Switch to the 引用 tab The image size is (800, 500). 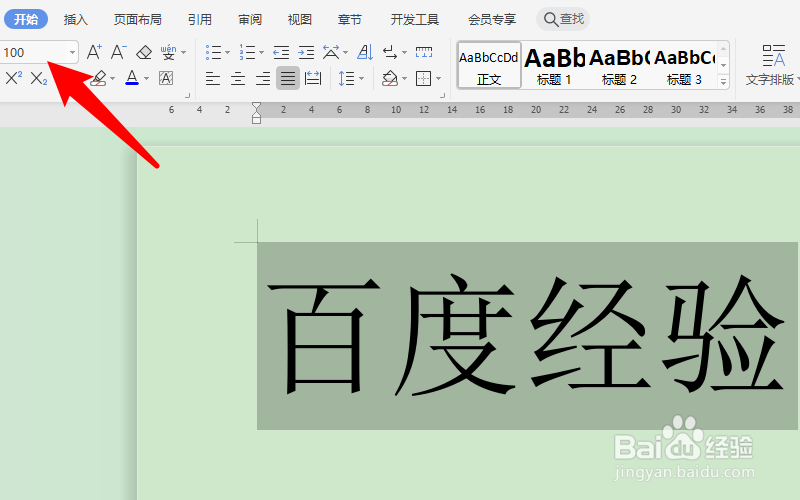tap(199, 19)
